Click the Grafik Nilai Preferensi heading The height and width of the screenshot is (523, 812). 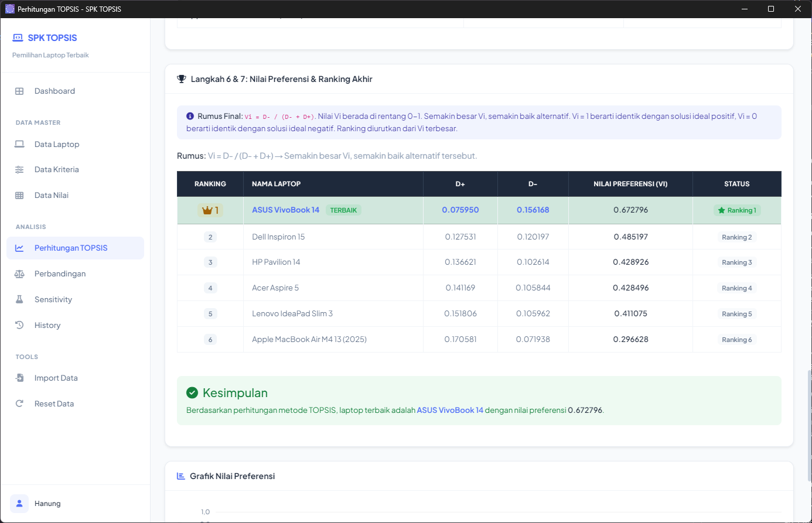[x=233, y=476]
